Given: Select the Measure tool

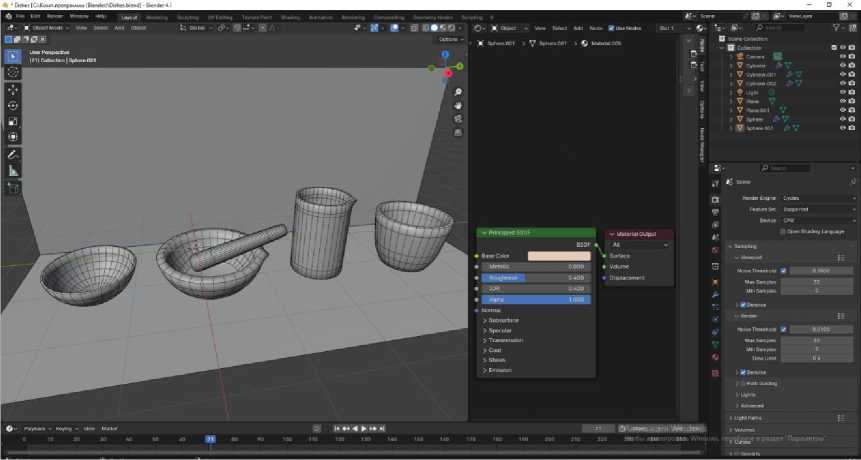Looking at the screenshot, I should [x=13, y=171].
